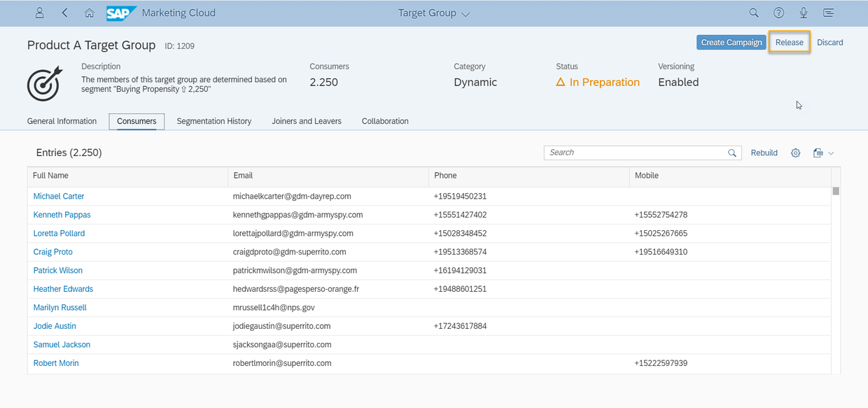Activate the microphone voice input icon
Viewport: 868px width, 408px height.
click(x=804, y=13)
